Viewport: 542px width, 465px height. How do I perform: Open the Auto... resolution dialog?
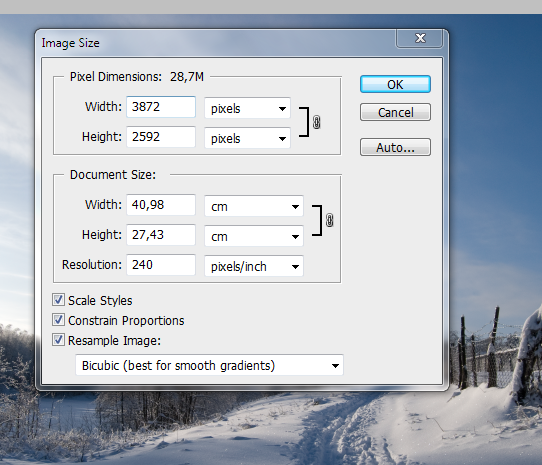pyautogui.click(x=395, y=148)
